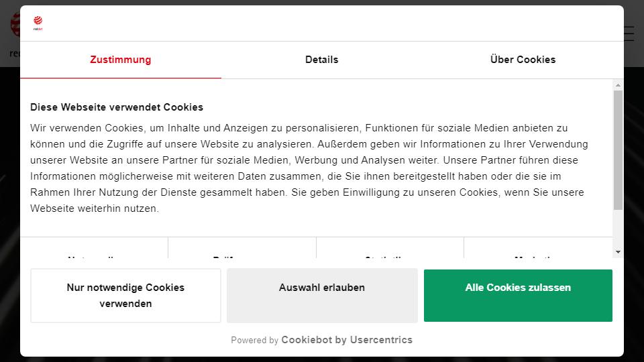Click the Powered by label text

[255, 341]
